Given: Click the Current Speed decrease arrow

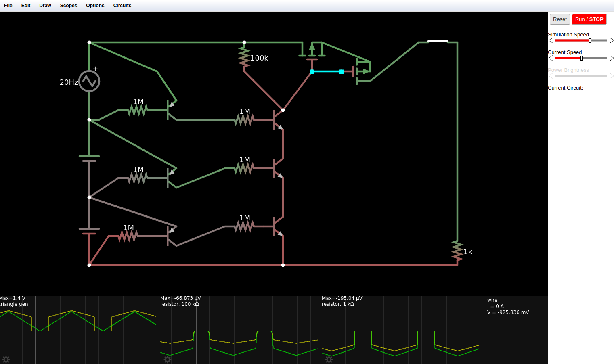Looking at the screenshot, I should (x=551, y=58).
